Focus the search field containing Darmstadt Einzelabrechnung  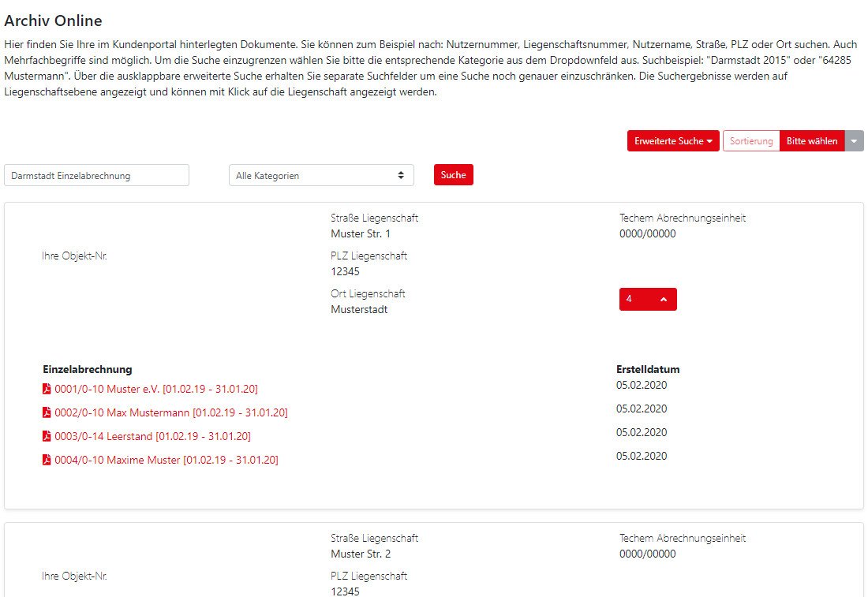click(96, 175)
